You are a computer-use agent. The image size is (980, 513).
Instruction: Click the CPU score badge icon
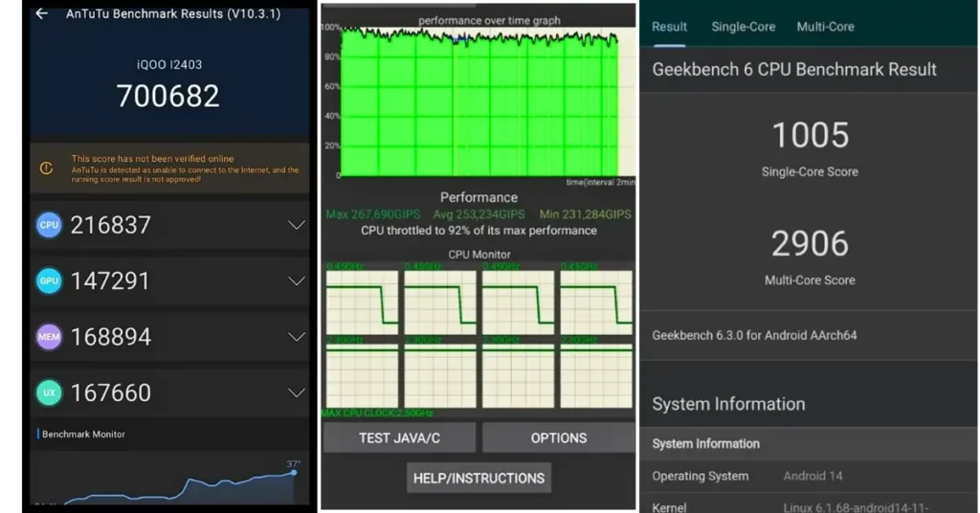(x=49, y=225)
